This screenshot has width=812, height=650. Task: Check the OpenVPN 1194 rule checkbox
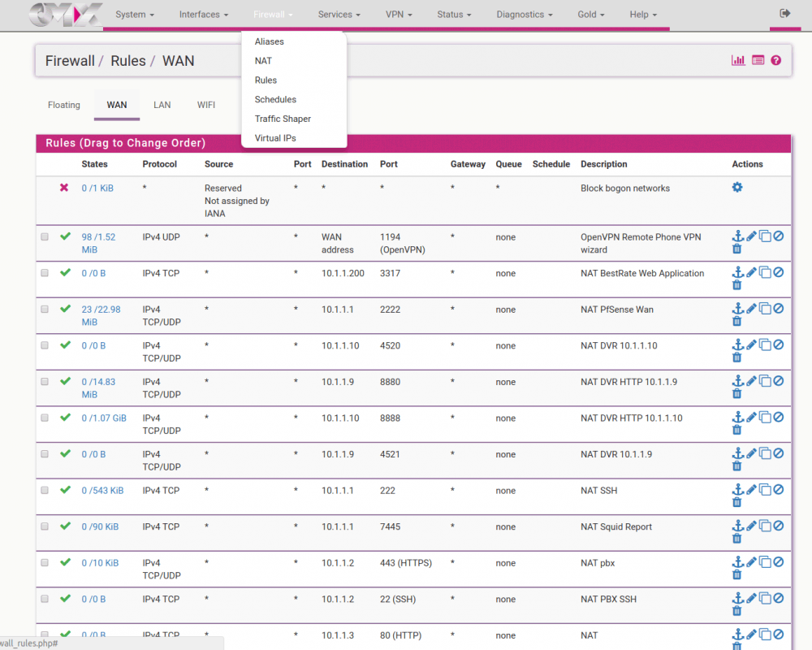point(45,237)
